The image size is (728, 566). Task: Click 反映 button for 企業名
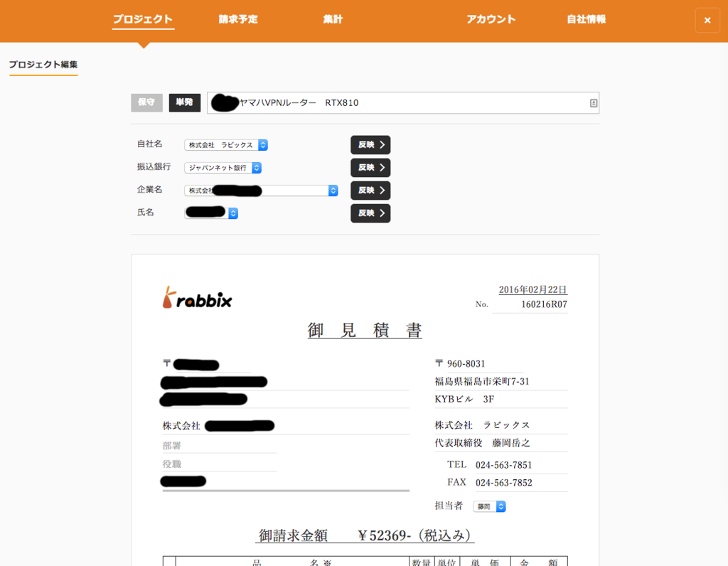[x=370, y=191]
